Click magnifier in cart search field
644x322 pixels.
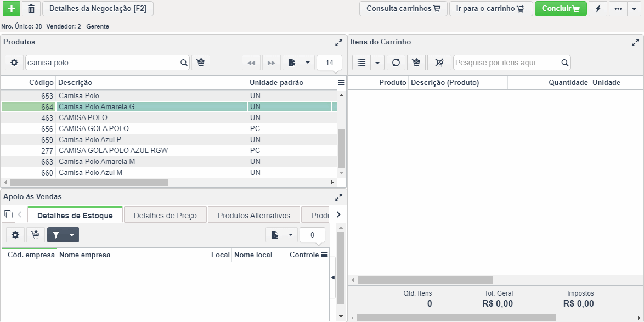(x=565, y=63)
